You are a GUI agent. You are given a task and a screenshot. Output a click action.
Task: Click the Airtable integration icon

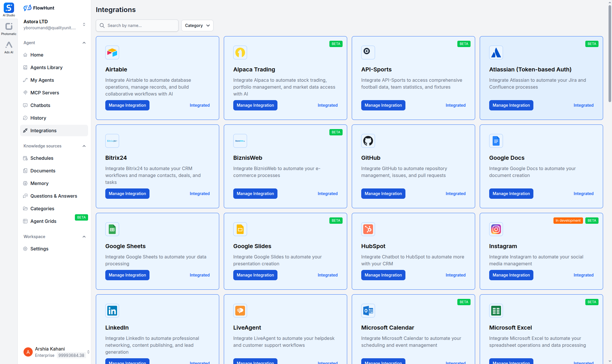pos(112,52)
